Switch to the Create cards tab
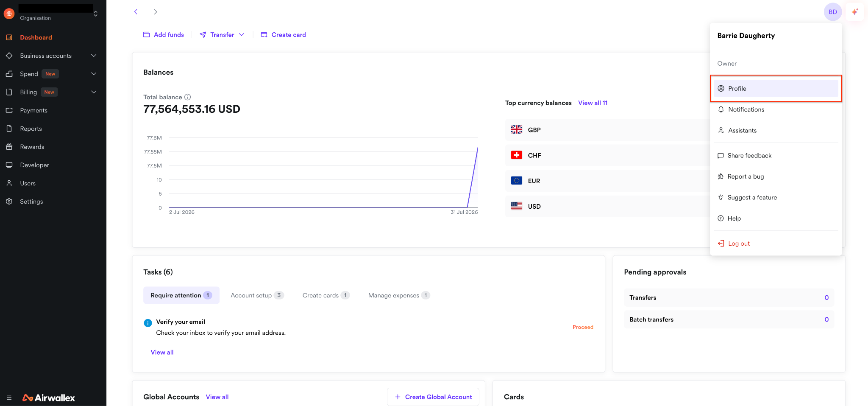The height and width of the screenshot is (406, 868). pos(326,295)
